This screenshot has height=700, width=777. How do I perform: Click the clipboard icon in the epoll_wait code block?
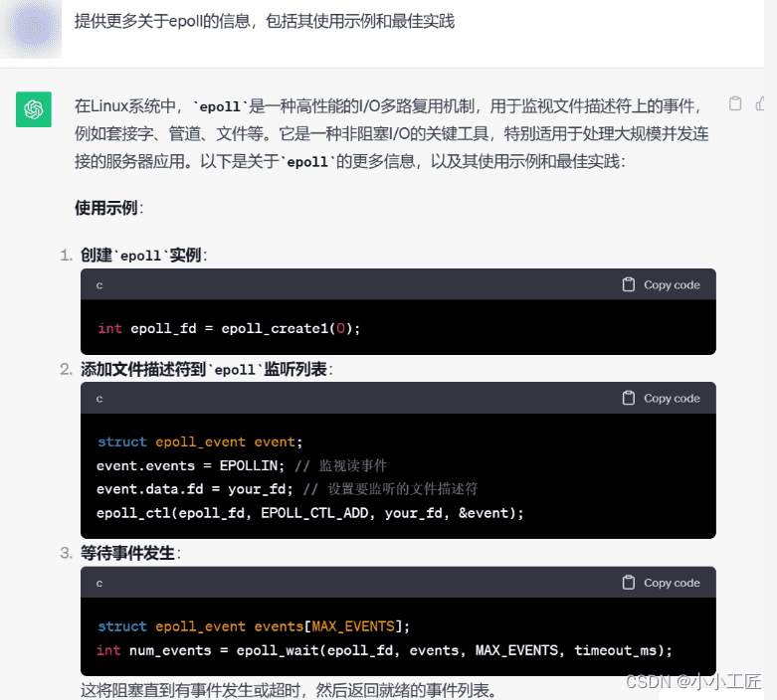tap(629, 583)
